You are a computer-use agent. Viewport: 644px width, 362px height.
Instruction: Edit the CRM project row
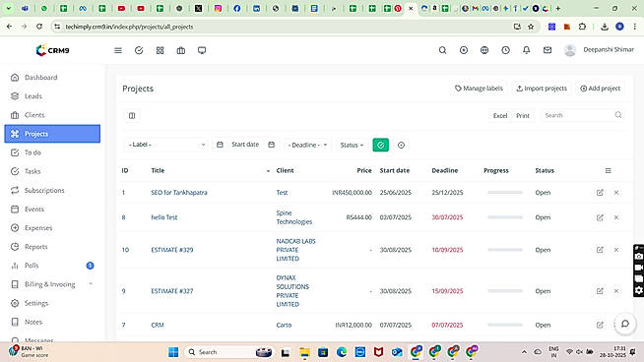coord(600,325)
